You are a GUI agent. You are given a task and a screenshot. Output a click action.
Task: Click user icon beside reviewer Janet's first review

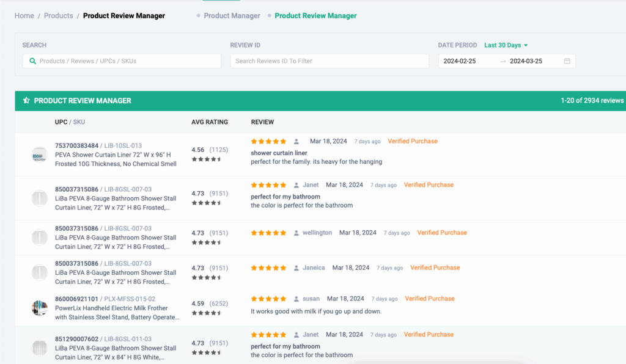(296, 185)
